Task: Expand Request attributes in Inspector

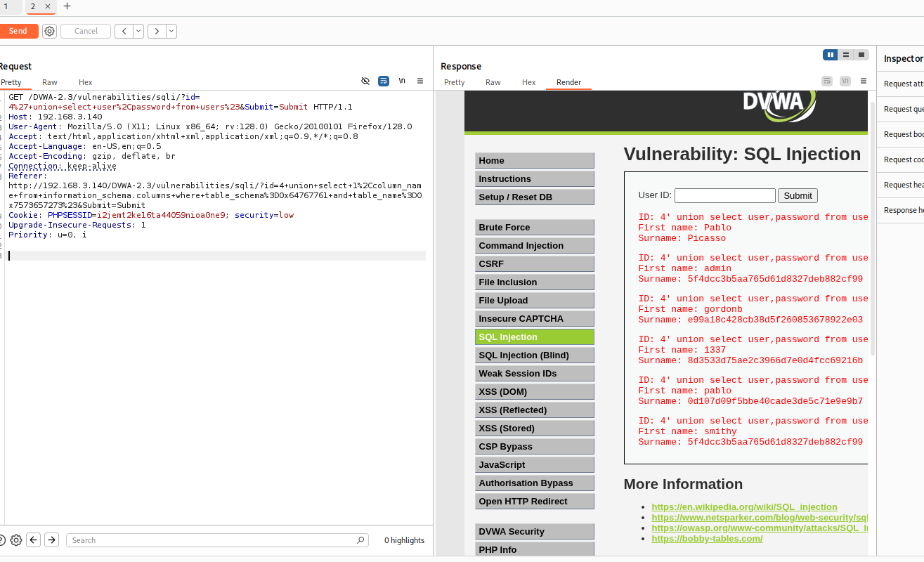Action: [901, 84]
